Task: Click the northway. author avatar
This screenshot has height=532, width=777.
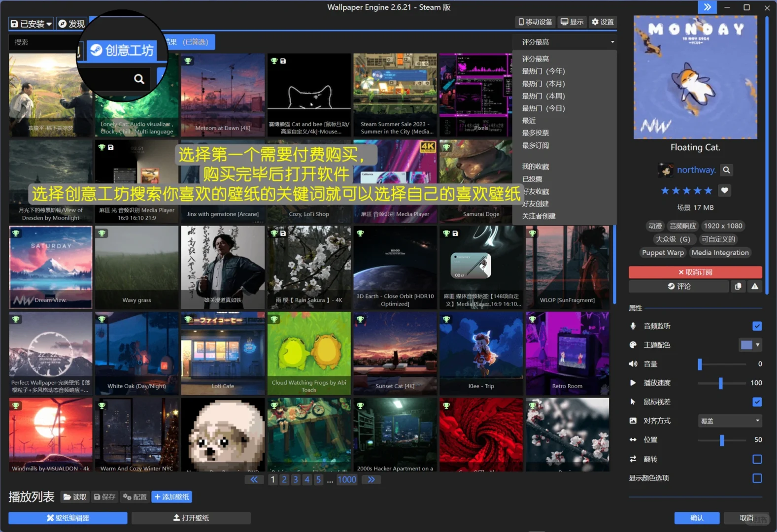Action: tap(666, 170)
